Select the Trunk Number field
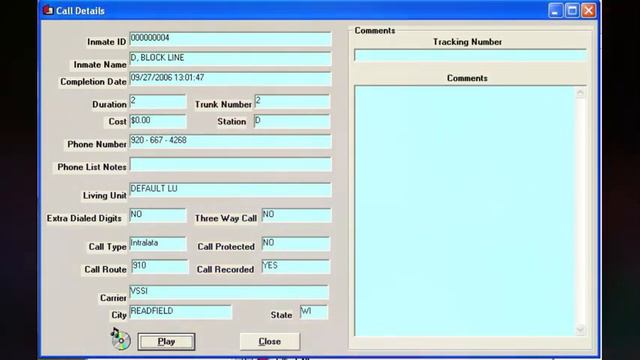Image resolution: width=640 pixels, height=360 pixels. click(292, 102)
